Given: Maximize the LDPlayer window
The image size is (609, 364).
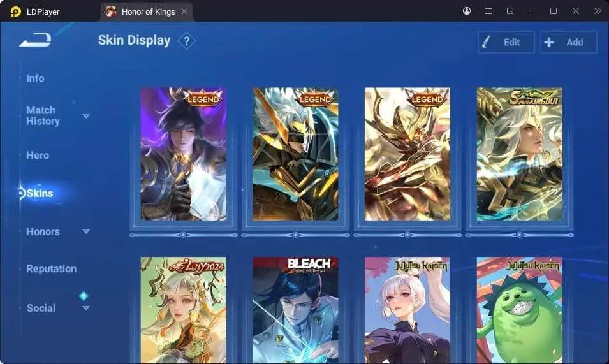Looking at the screenshot, I should pos(554,11).
